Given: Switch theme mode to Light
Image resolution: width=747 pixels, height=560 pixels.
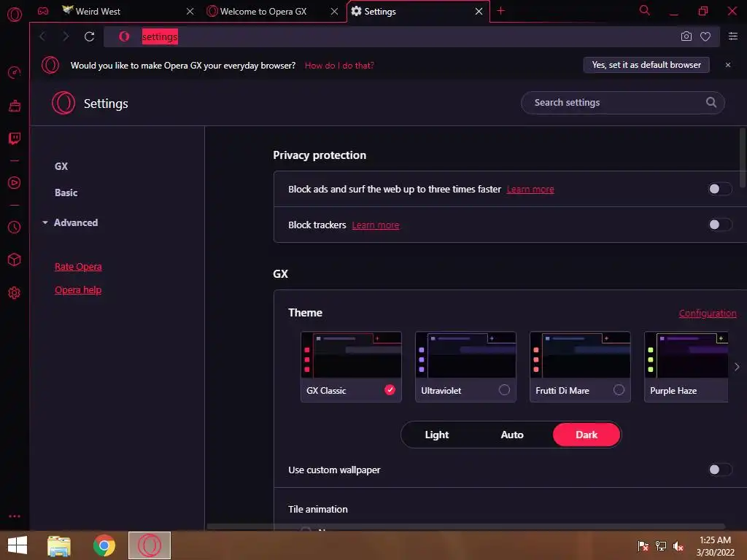Looking at the screenshot, I should (x=437, y=435).
